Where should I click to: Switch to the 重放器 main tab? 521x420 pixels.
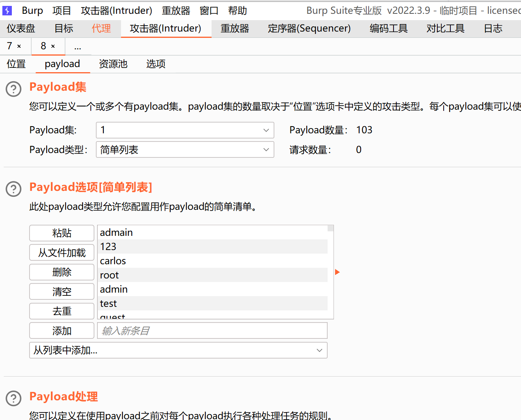coord(235,28)
